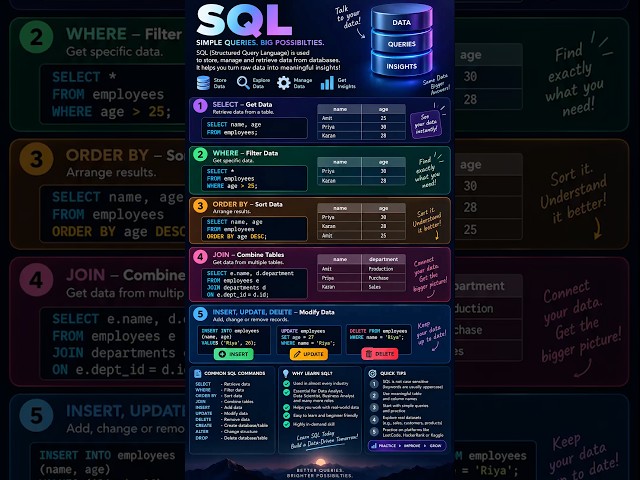Image resolution: width=640 pixels, height=480 pixels.
Task: Click PRACTICE in the purple bottom bar
Action: (x=387, y=446)
